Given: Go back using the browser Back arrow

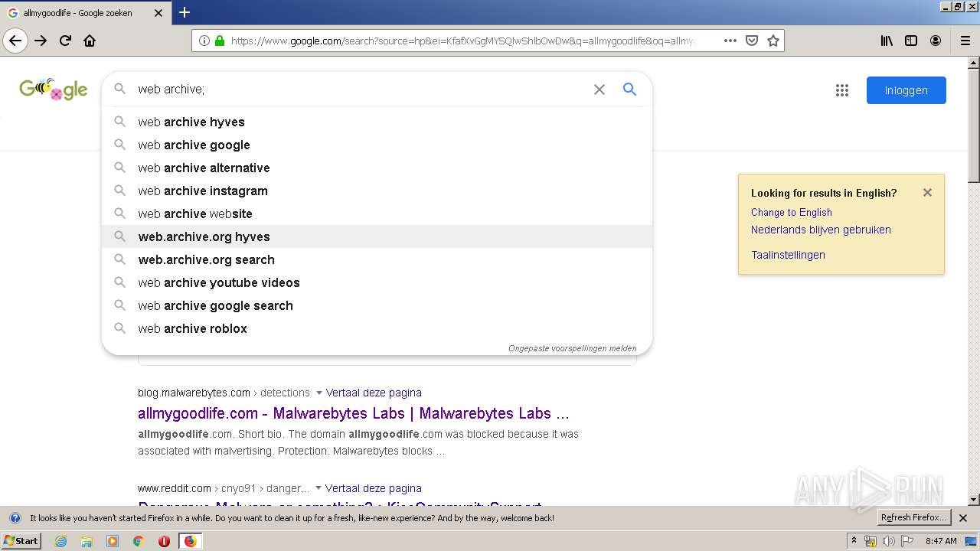Looking at the screenshot, I should tap(15, 41).
